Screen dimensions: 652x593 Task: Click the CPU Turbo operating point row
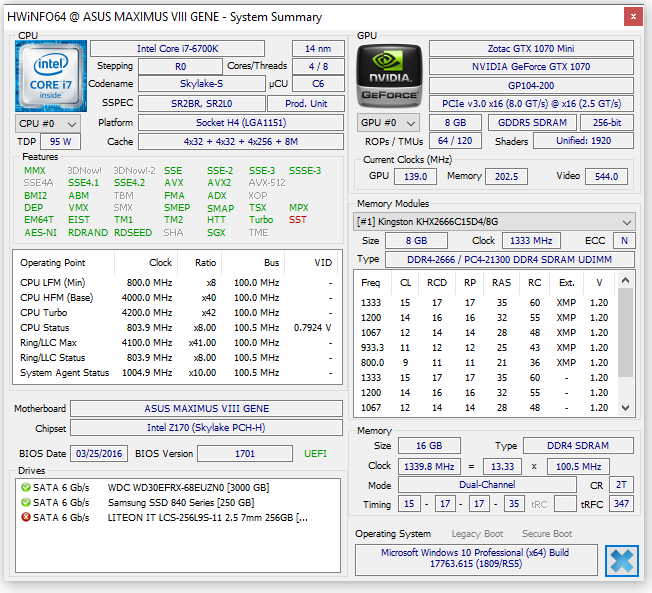pyautogui.click(x=176, y=312)
